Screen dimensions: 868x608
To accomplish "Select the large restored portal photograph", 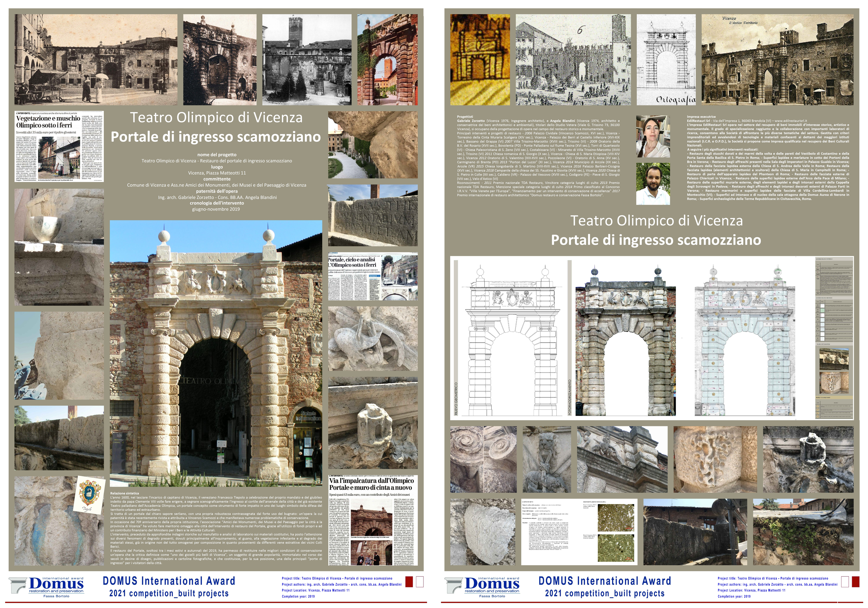I will coord(216,353).
